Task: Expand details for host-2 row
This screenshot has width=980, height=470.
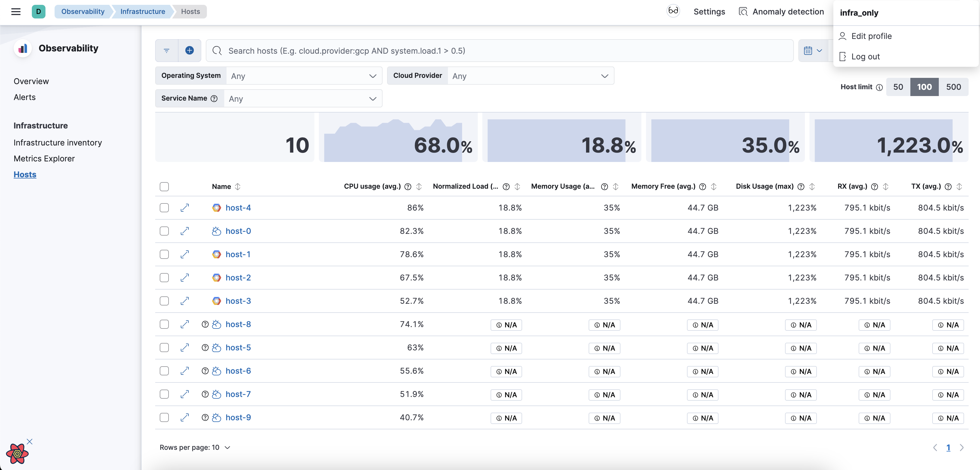Action: click(185, 278)
